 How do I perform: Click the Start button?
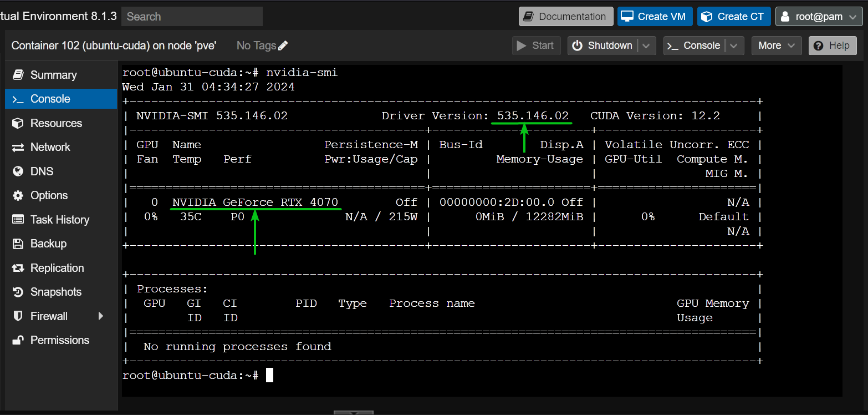click(x=536, y=45)
